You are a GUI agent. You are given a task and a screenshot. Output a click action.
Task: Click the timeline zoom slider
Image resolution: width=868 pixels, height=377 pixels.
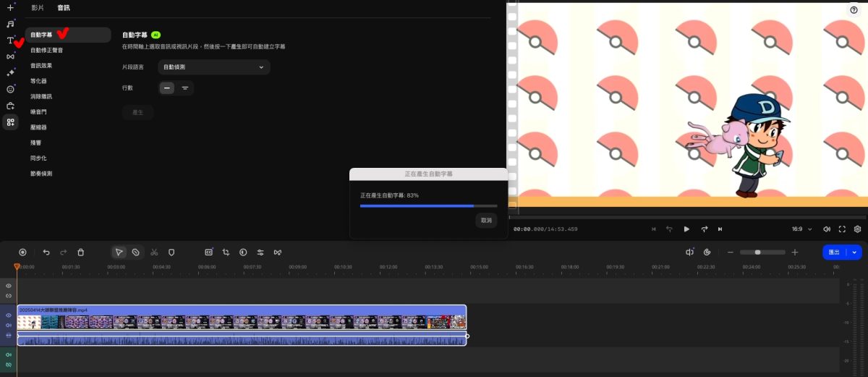point(762,252)
